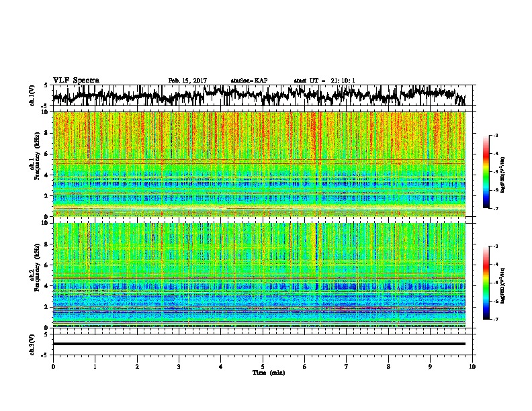
Task: Click time axis tick label "3"
Action: click(x=179, y=367)
